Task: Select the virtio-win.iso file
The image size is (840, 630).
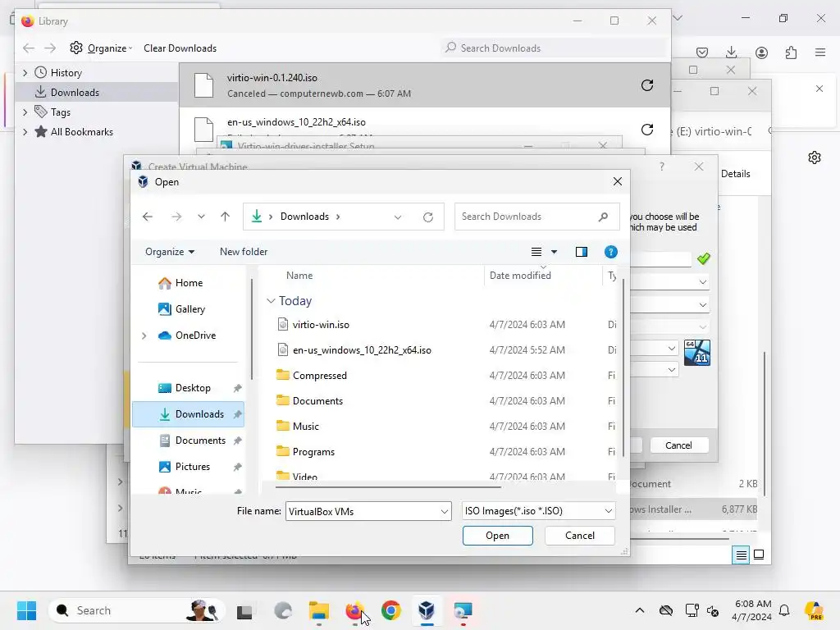Action: point(321,325)
